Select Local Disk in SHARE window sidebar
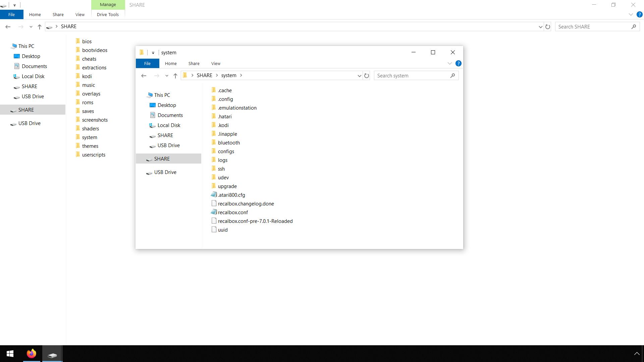Screen dimensions: 644x362 click(x=33, y=76)
